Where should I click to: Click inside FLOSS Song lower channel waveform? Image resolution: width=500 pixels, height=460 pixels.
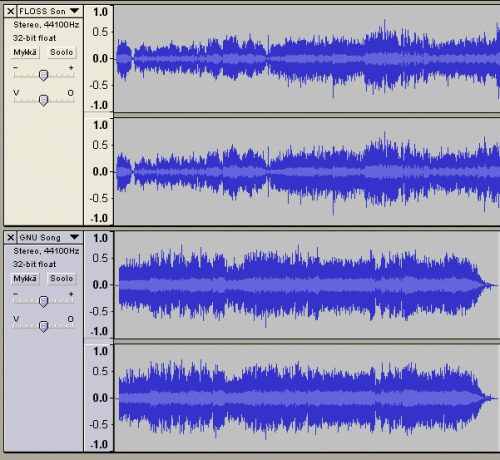pyautogui.click(x=307, y=172)
